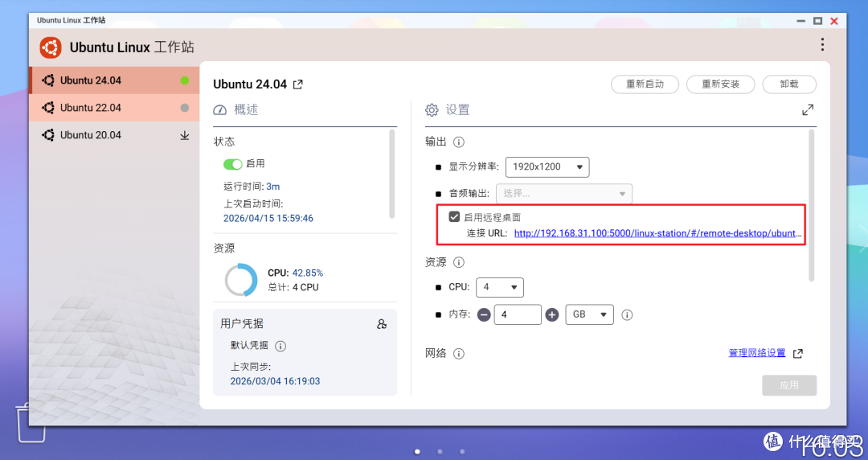Click the run time value 3m

pos(273,187)
